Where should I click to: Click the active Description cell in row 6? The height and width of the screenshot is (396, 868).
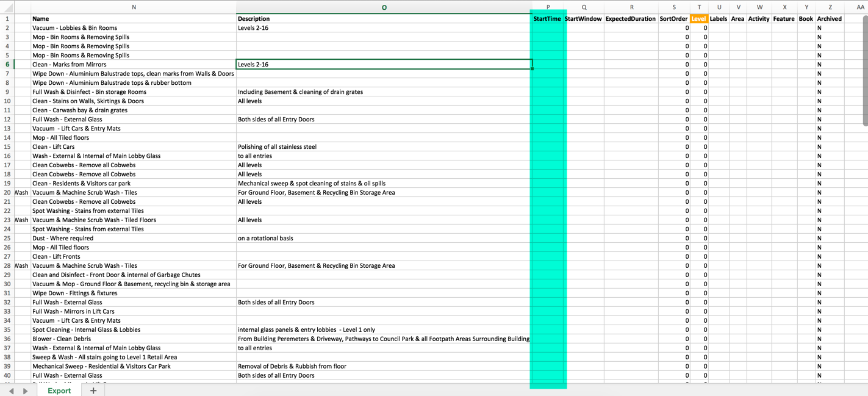384,64
